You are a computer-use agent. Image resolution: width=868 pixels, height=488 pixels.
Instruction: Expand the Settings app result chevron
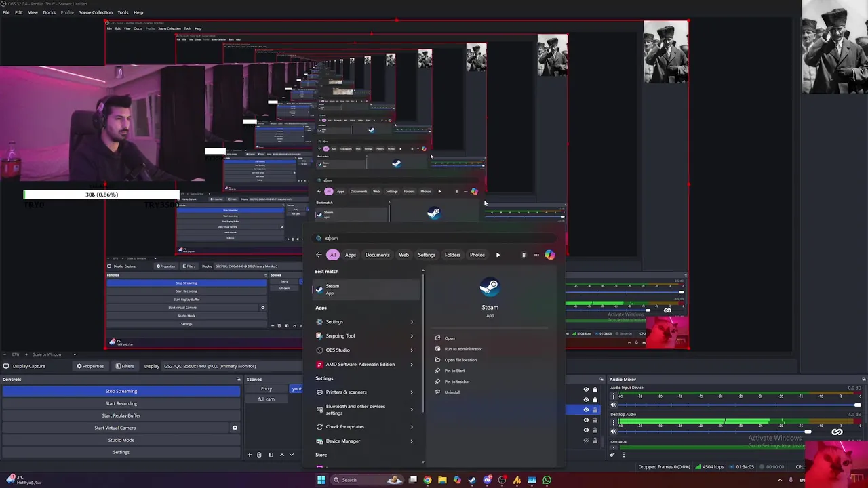[411, 322]
